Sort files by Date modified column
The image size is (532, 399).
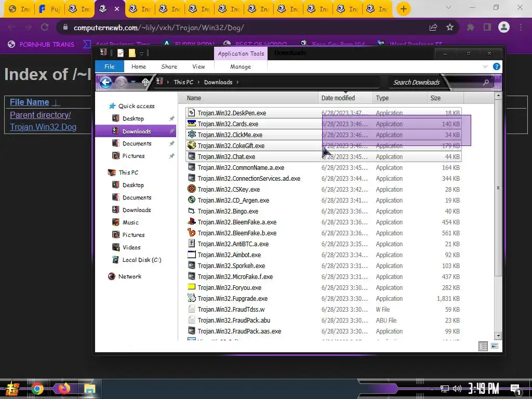click(x=345, y=98)
